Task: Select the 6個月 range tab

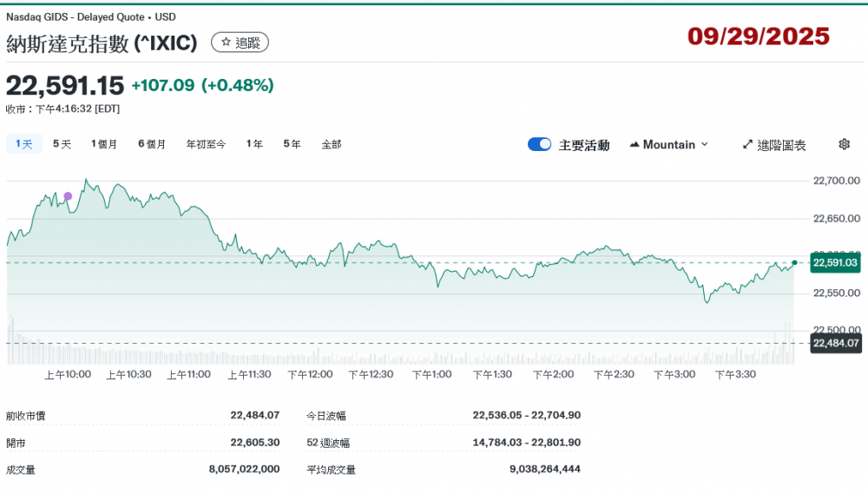Action: click(x=151, y=144)
